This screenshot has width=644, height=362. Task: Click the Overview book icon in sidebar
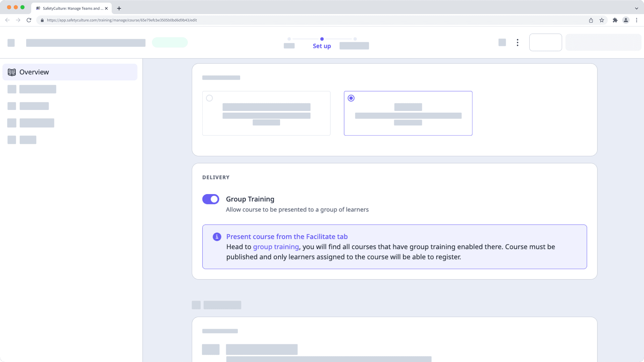click(12, 72)
